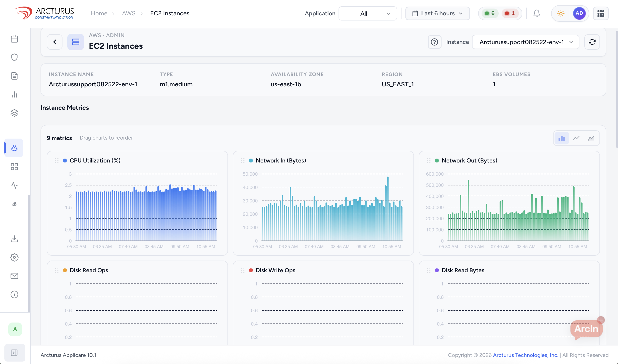Go back using the left chevron button
This screenshot has height=364, width=618.
pos(55,42)
